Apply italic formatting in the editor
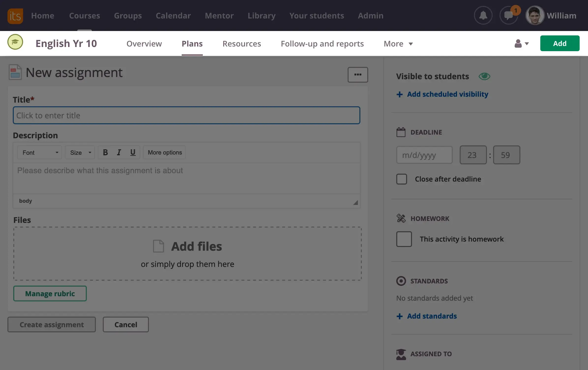Viewport: 588px width, 370px height. point(119,153)
